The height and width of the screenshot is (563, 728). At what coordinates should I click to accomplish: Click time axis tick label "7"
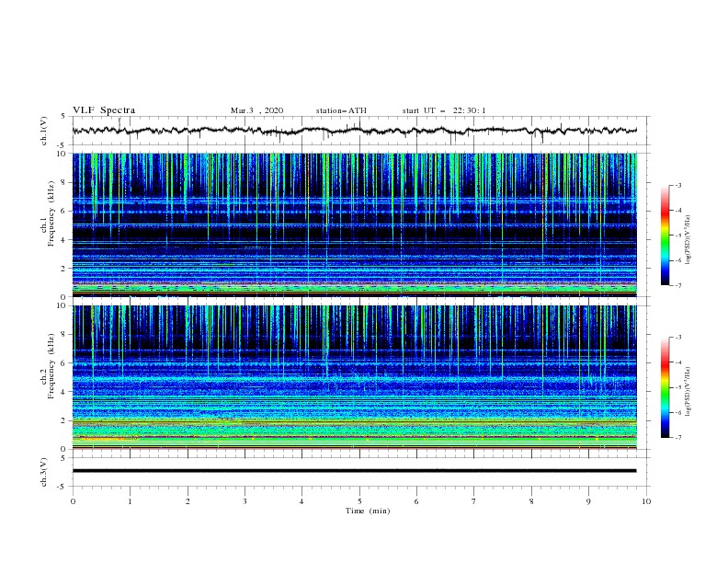[x=473, y=501]
